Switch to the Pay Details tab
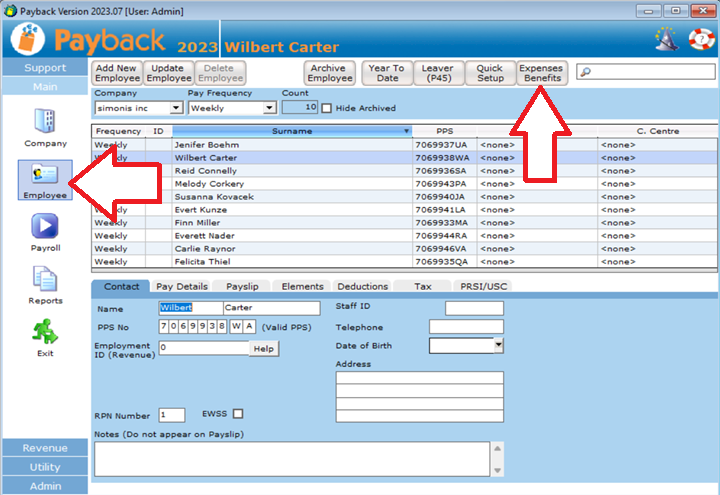 click(182, 287)
